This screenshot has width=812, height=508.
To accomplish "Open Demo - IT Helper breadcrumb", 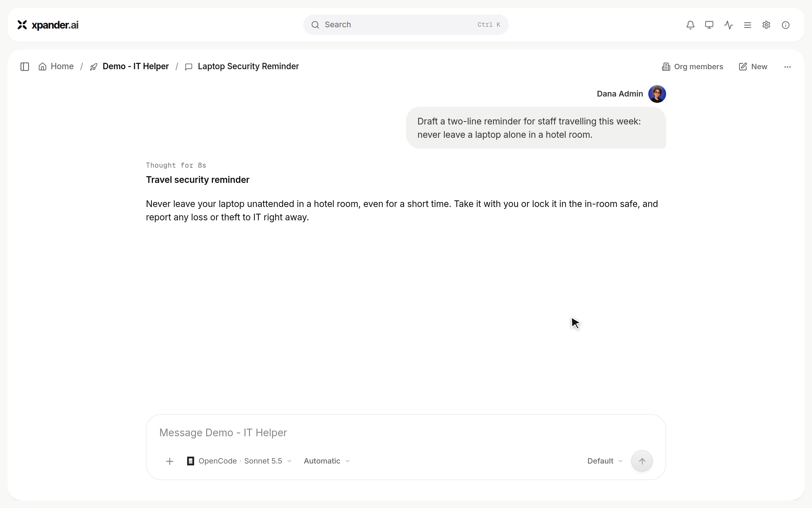I will [135, 67].
